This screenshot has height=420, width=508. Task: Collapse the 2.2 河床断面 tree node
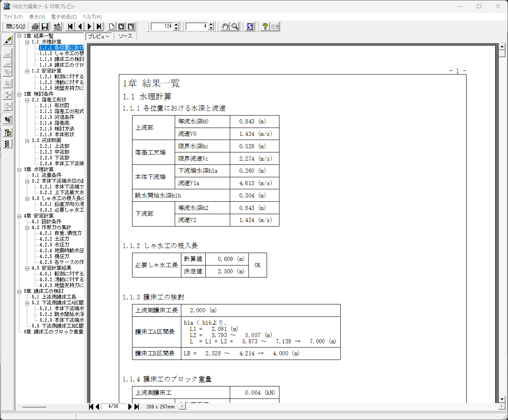27,140
